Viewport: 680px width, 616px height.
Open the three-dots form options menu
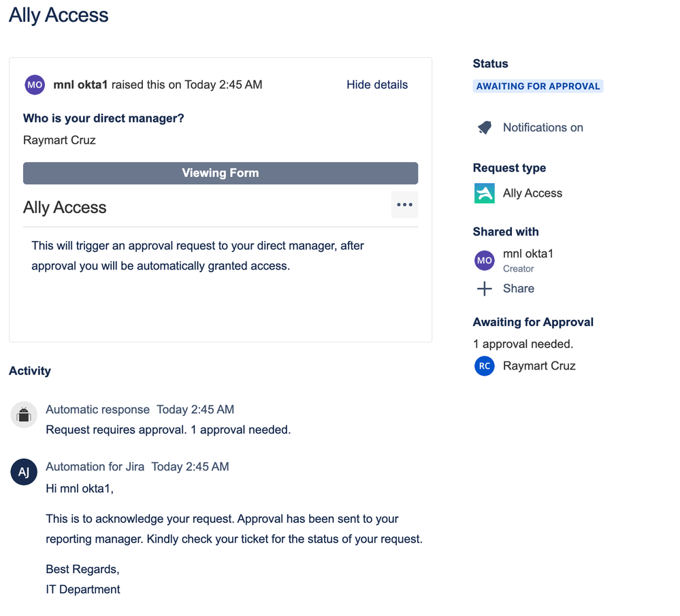tap(404, 205)
